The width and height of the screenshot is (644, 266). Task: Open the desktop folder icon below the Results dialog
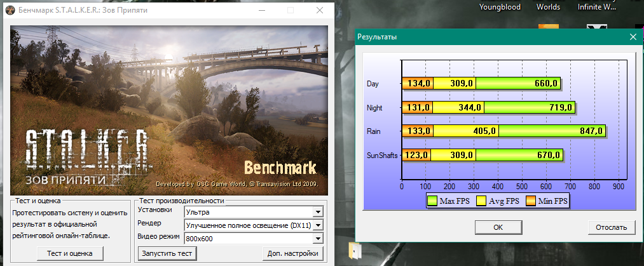tap(355, 250)
